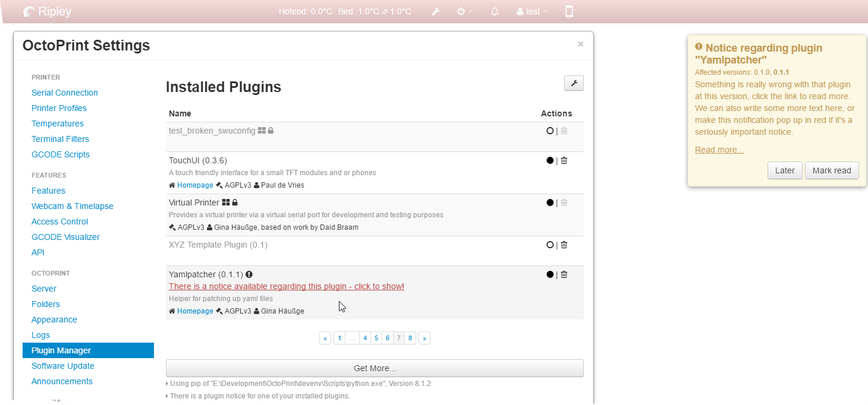Open the test user dropdown

coord(532,11)
